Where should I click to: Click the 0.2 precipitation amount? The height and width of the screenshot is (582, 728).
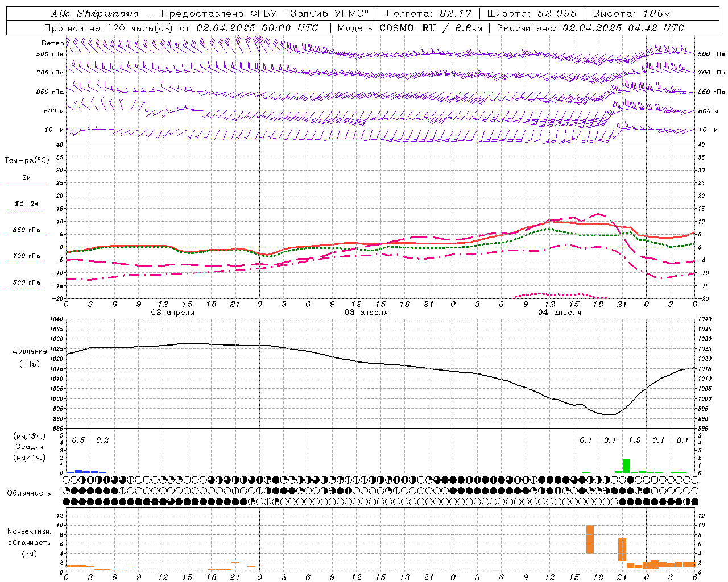click(102, 440)
